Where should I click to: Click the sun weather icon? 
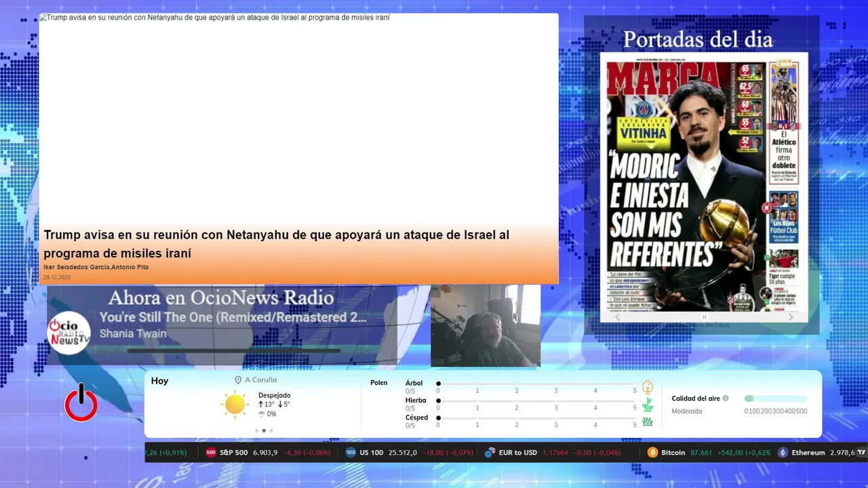click(235, 404)
